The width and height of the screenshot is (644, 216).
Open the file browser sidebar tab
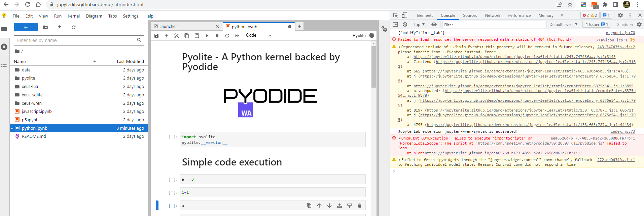(4, 29)
